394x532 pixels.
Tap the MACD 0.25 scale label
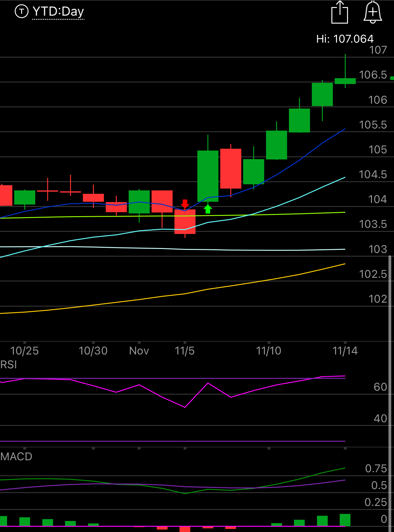pyautogui.click(x=376, y=502)
